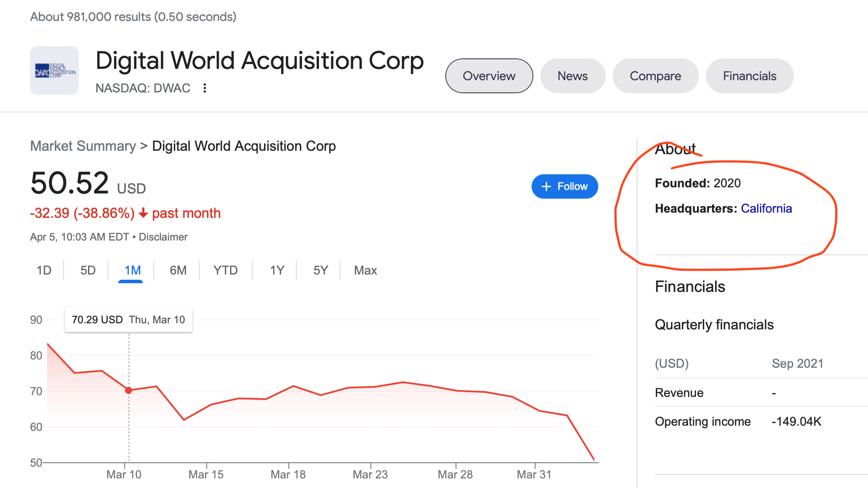Select the Max chart range

click(365, 270)
